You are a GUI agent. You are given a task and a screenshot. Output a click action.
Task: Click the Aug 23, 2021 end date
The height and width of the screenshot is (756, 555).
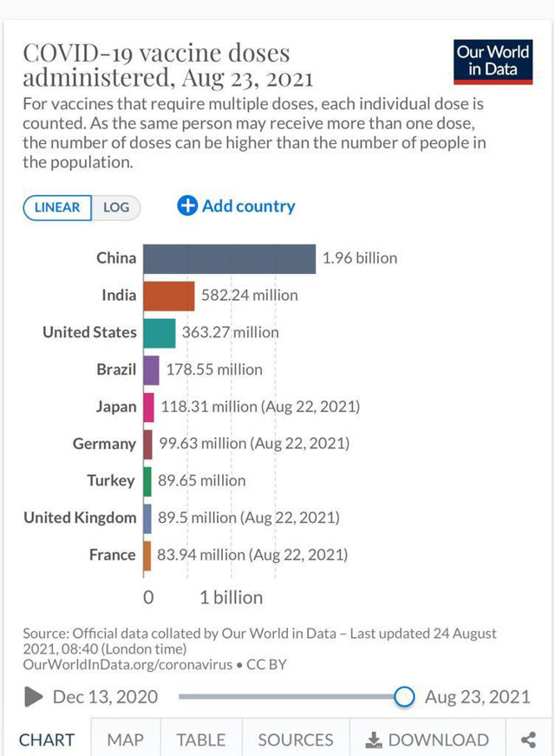477,697
